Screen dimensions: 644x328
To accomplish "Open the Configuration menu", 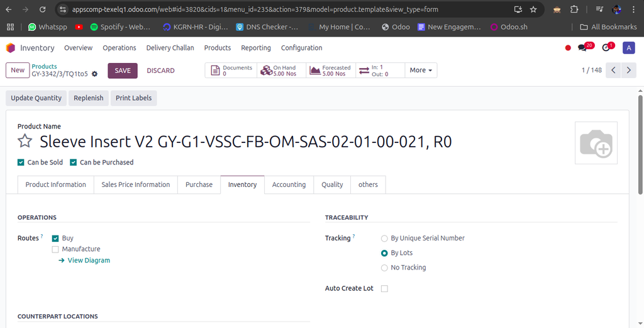I will (301, 48).
